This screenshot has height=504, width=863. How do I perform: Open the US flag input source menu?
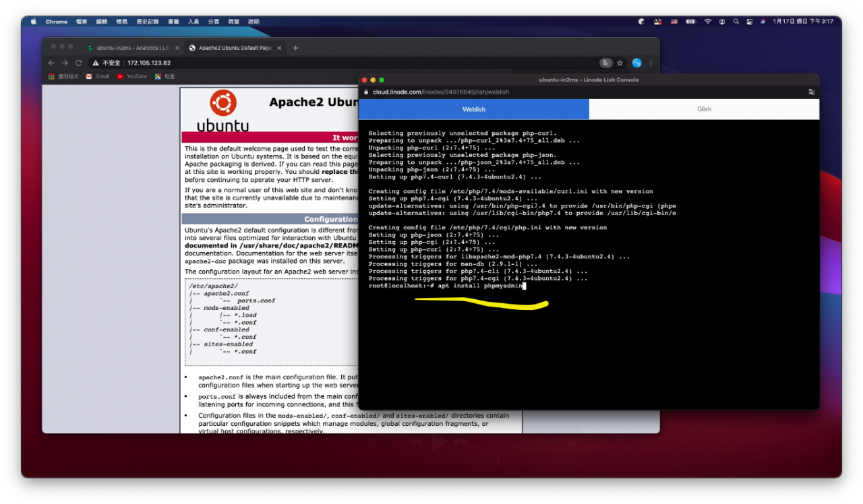(x=674, y=22)
